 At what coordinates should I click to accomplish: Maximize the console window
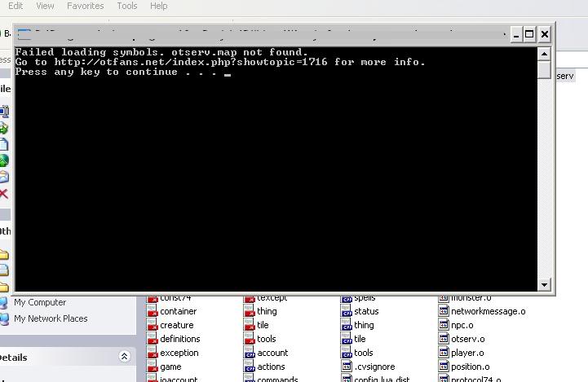click(x=529, y=34)
